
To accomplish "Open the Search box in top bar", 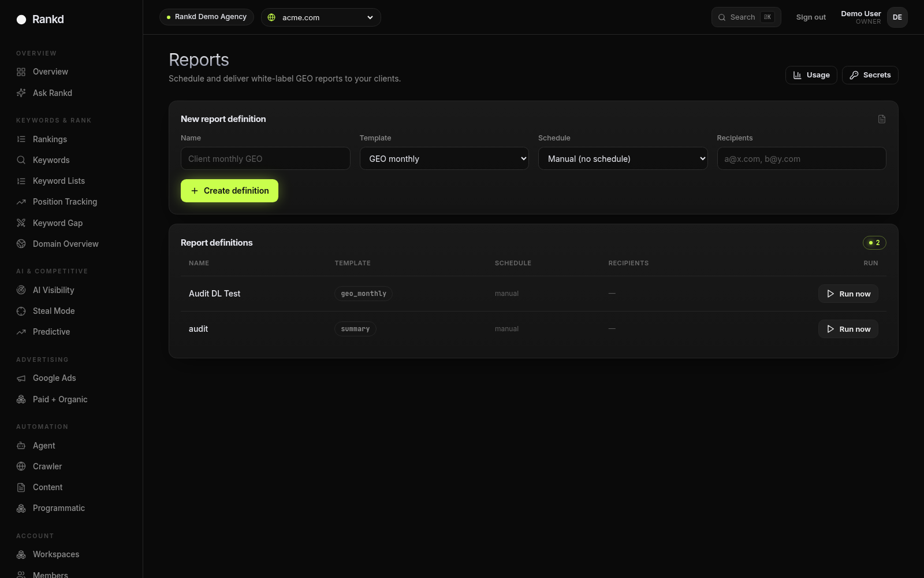I will pos(746,17).
